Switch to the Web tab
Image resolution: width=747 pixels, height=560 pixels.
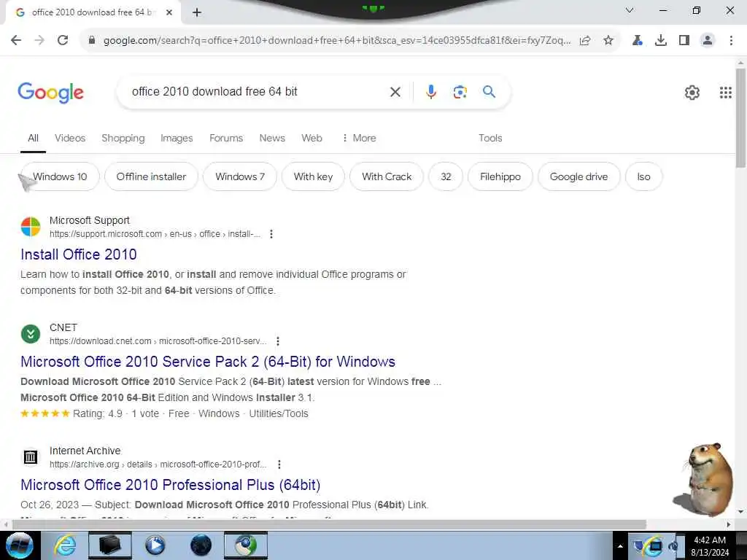(x=311, y=138)
